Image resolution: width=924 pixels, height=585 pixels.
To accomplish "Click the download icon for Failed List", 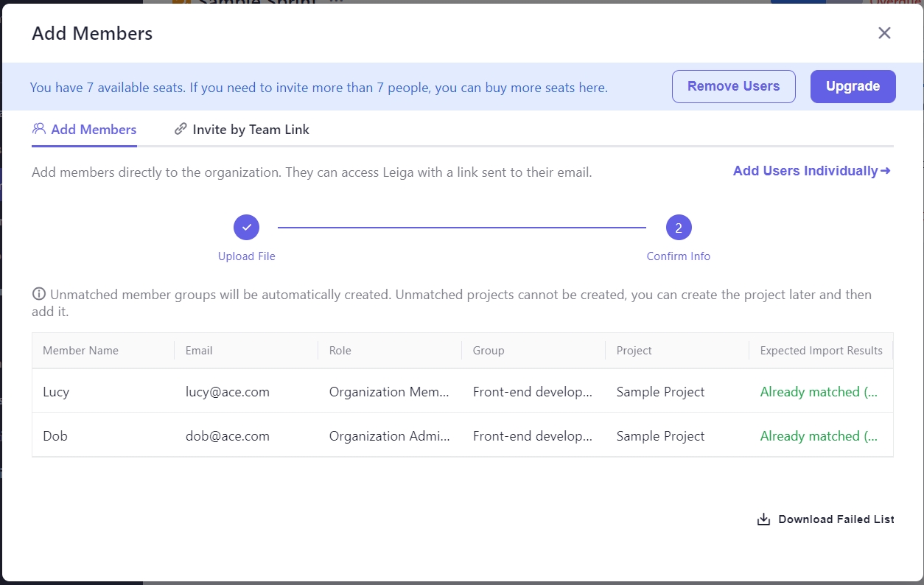I will click(763, 519).
